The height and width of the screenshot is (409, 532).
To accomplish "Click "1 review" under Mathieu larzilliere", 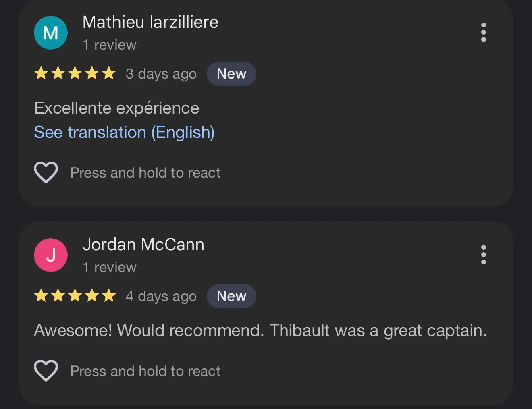I will click(110, 45).
